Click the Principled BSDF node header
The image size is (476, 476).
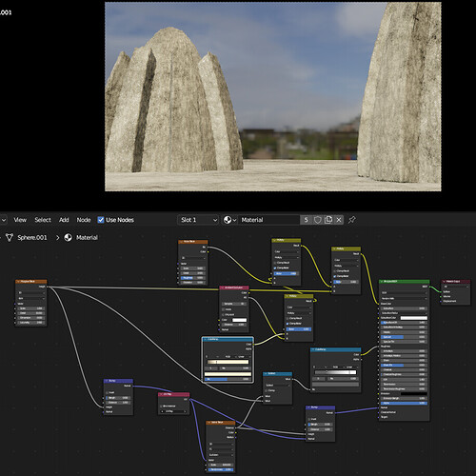[404, 282]
